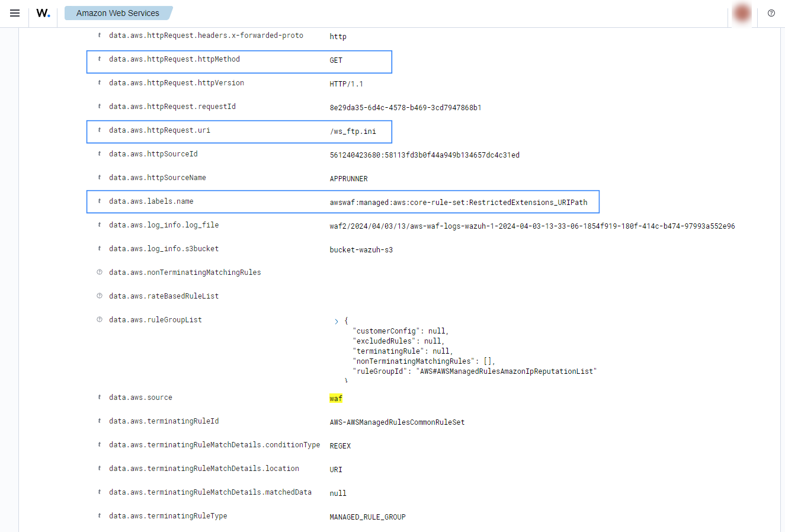Click the bucket-wazuh-s3 bucket value
Image resolution: width=785 pixels, height=532 pixels.
coord(361,250)
